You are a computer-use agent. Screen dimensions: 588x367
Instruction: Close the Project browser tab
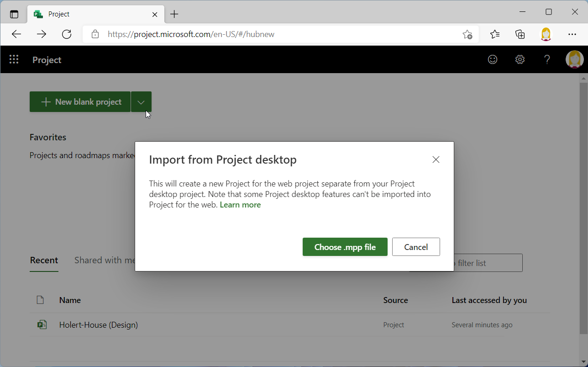click(155, 14)
